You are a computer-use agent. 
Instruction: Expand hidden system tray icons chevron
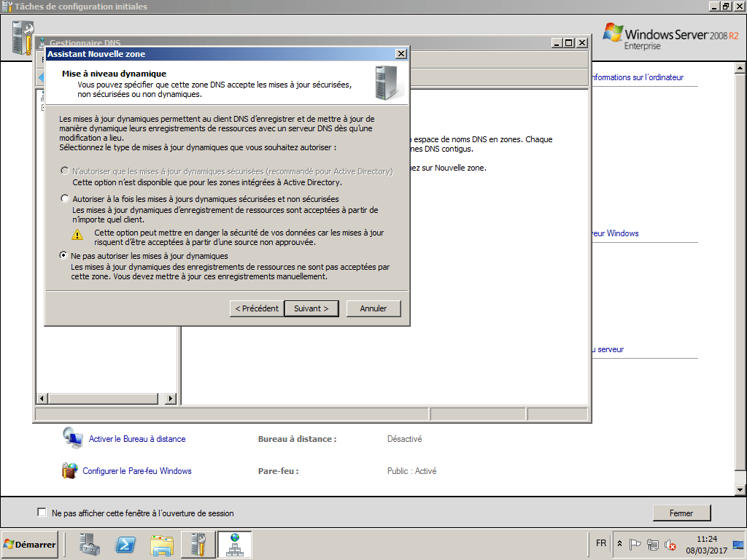(x=619, y=543)
